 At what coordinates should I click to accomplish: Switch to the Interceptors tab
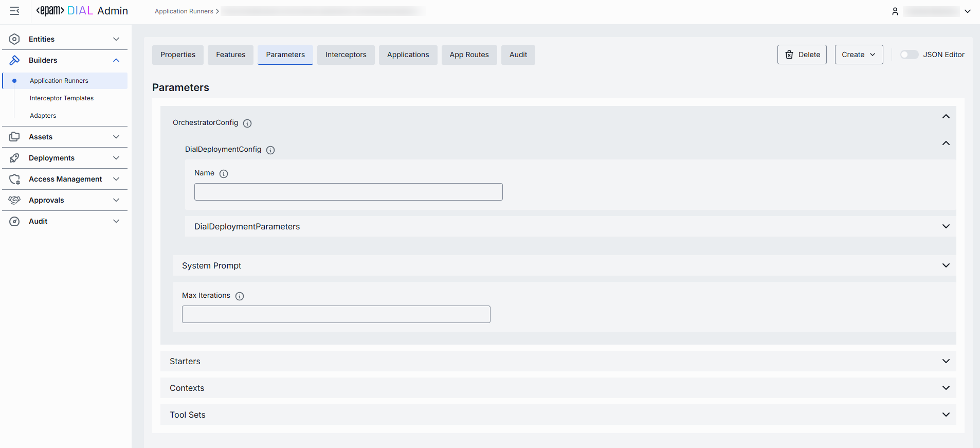pyautogui.click(x=346, y=55)
